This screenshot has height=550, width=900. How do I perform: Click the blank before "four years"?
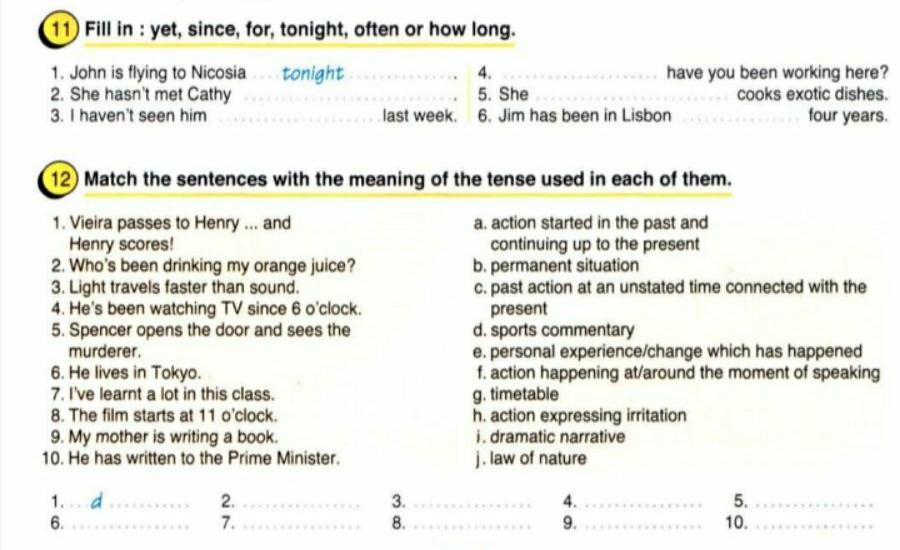point(741,117)
